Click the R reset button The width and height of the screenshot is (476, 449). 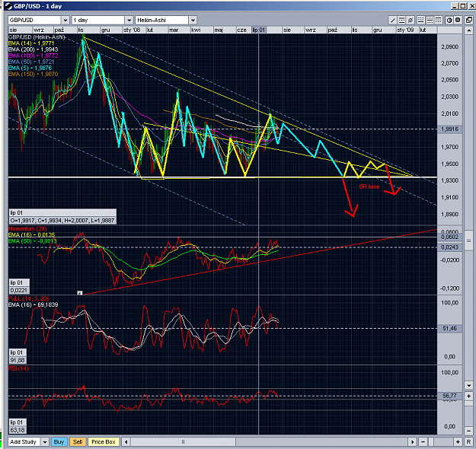[469, 441]
